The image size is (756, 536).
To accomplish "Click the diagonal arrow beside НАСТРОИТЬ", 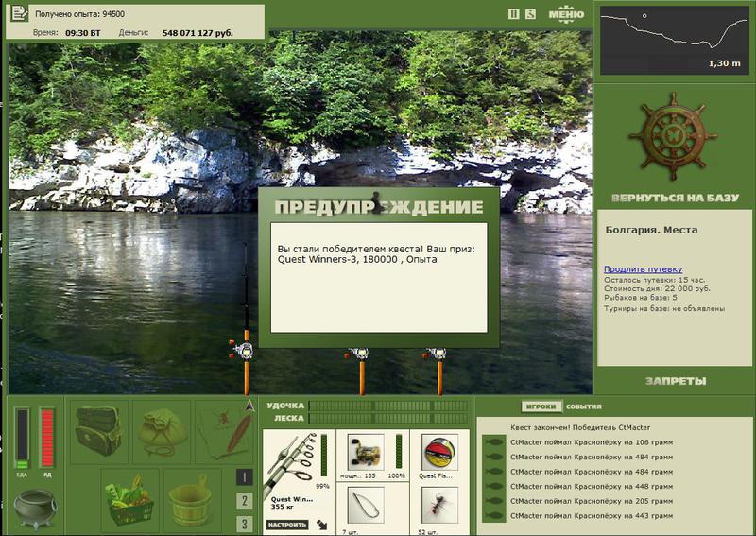I will [321, 525].
